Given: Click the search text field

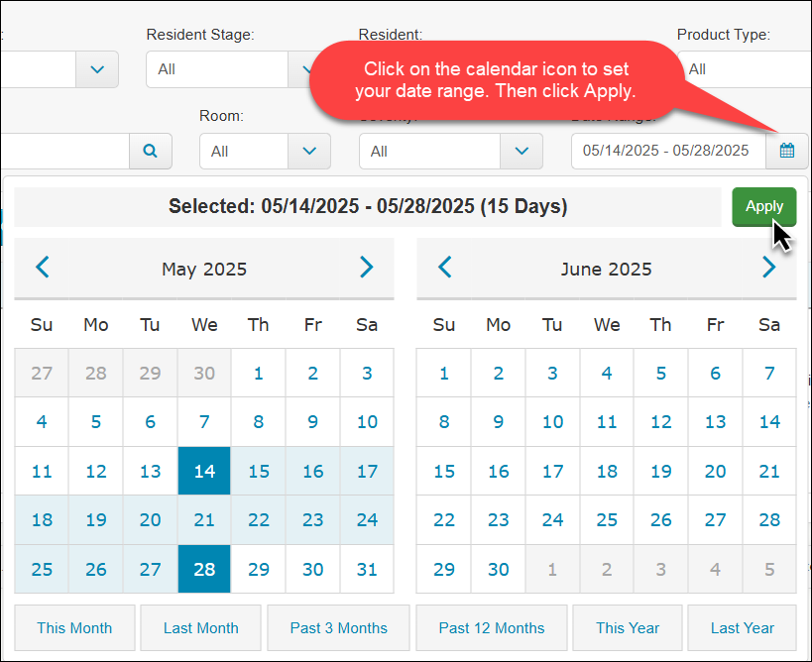Looking at the screenshot, I should [x=65, y=151].
